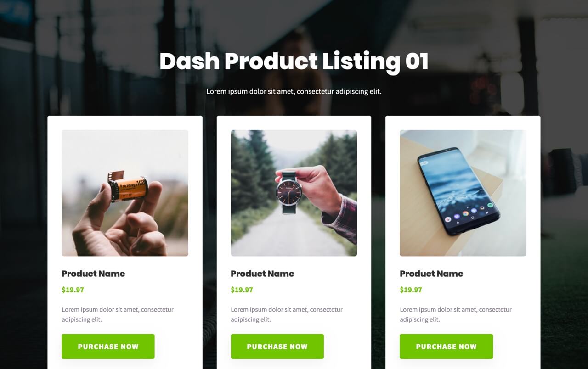Click the orange film canister held between fingers
The height and width of the screenshot is (369, 588).
128,187
